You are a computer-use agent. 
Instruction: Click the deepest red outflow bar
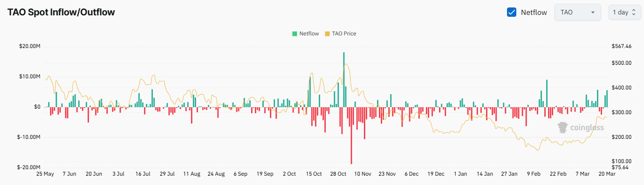click(351, 136)
